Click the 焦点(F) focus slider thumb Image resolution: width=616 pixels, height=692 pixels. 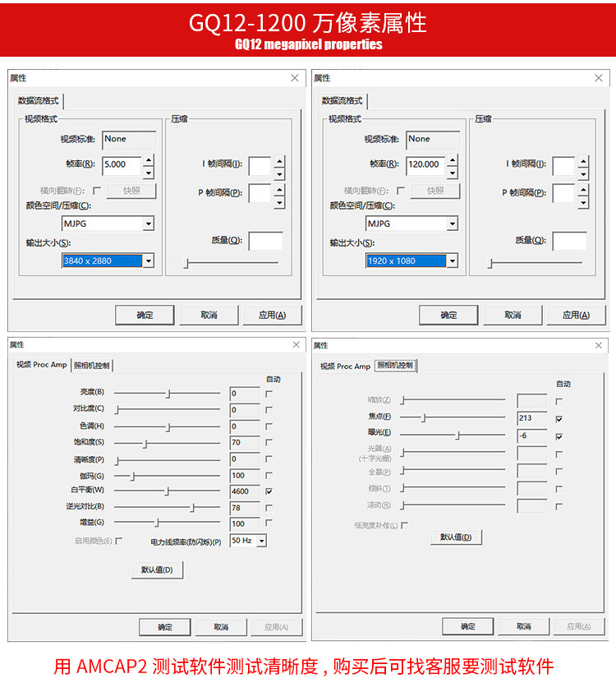[423, 418]
